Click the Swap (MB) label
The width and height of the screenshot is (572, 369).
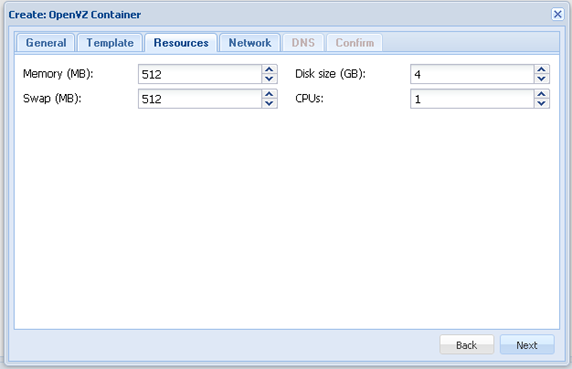(52, 98)
